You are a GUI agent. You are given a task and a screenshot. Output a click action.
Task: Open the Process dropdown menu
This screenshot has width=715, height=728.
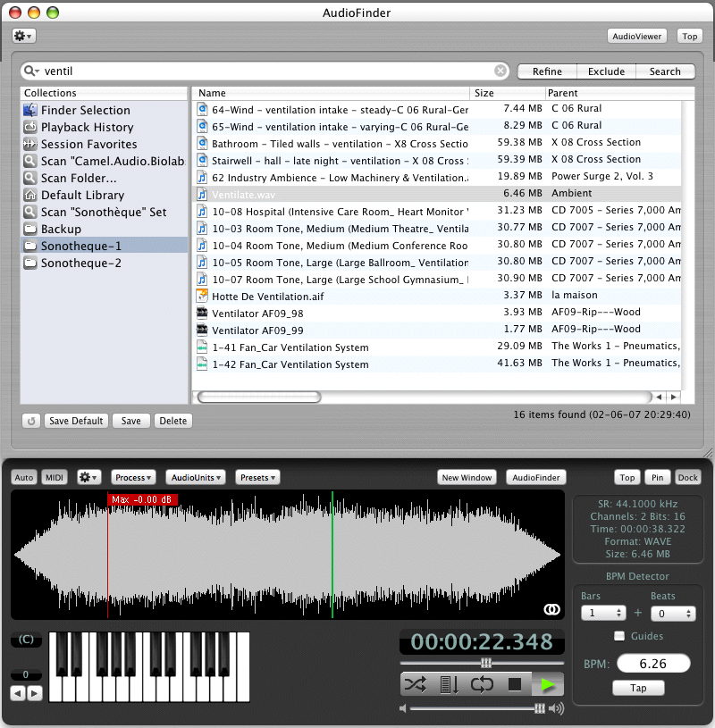coord(133,478)
